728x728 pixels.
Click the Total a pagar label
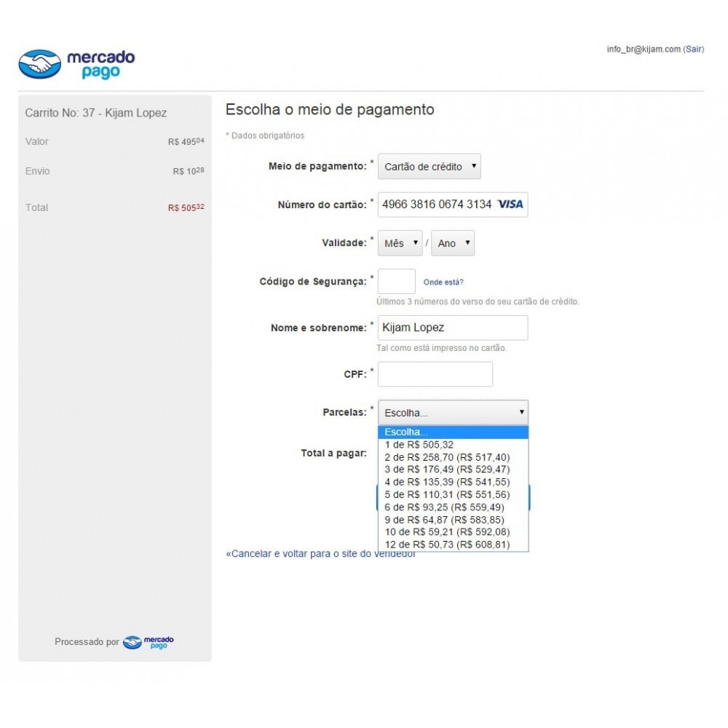(333, 453)
